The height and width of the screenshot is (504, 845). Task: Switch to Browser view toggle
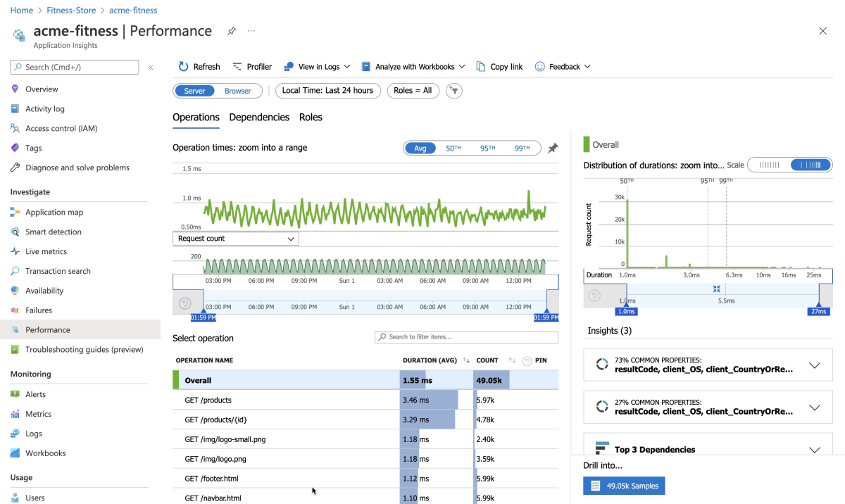click(238, 91)
